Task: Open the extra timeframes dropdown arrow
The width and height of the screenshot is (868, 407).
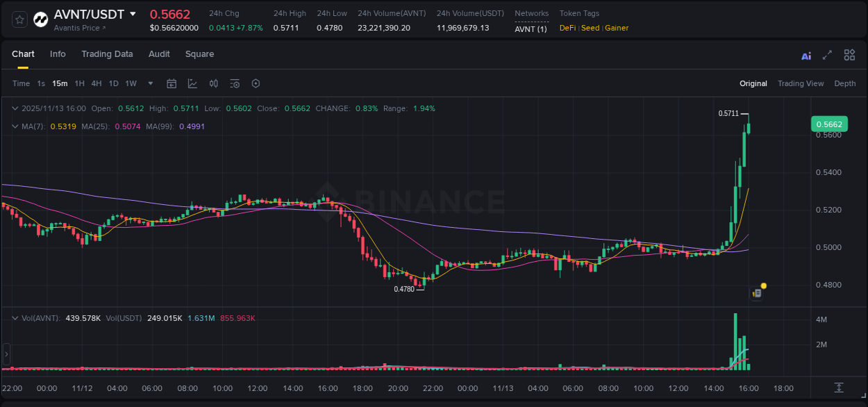Action: tap(150, 83)
